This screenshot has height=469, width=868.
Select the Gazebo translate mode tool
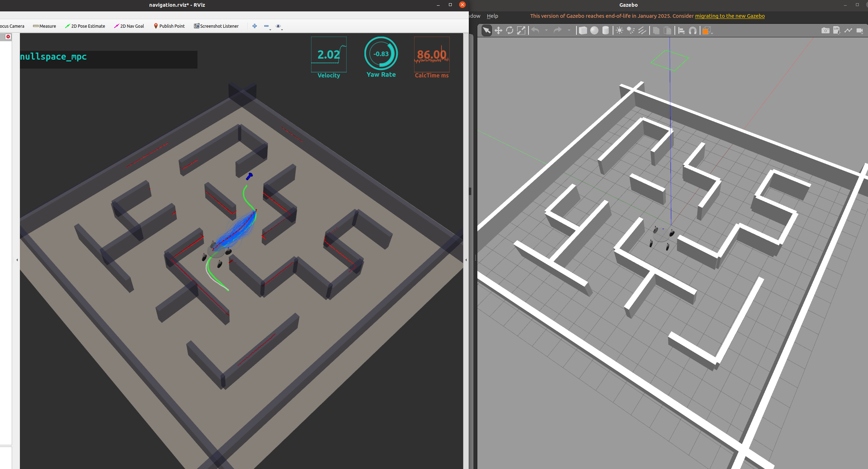coord(498,31)
